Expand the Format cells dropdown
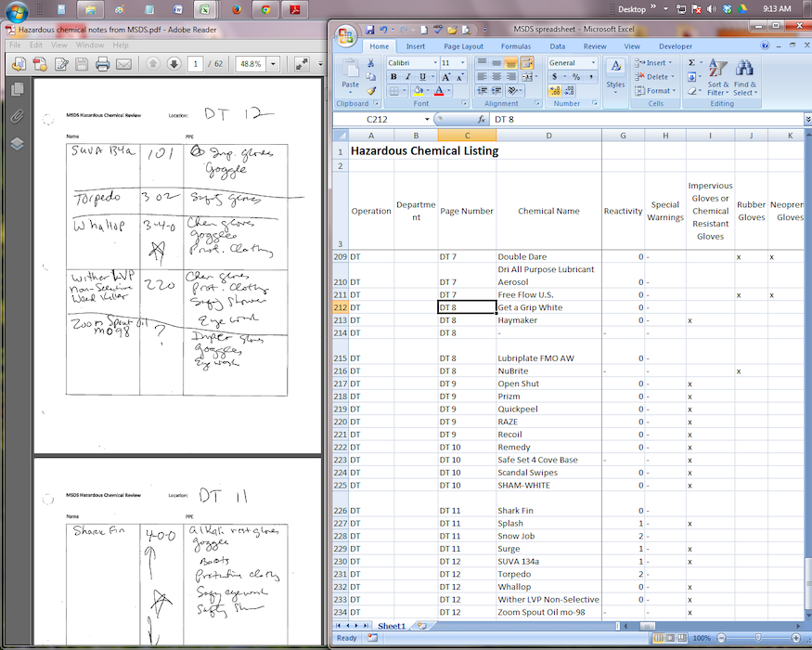Image resolution: width=812 pixels, height=650 pixels. (x=675, y=91)
